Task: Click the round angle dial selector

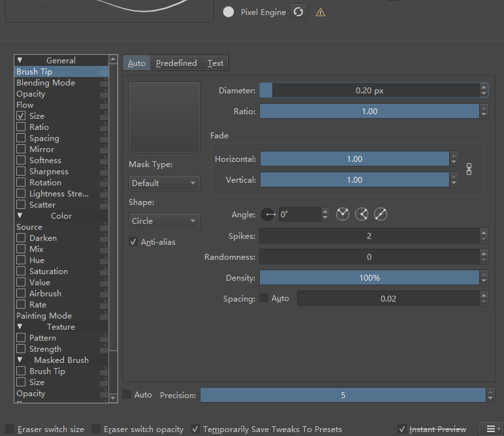Action: tap(268, 214)
